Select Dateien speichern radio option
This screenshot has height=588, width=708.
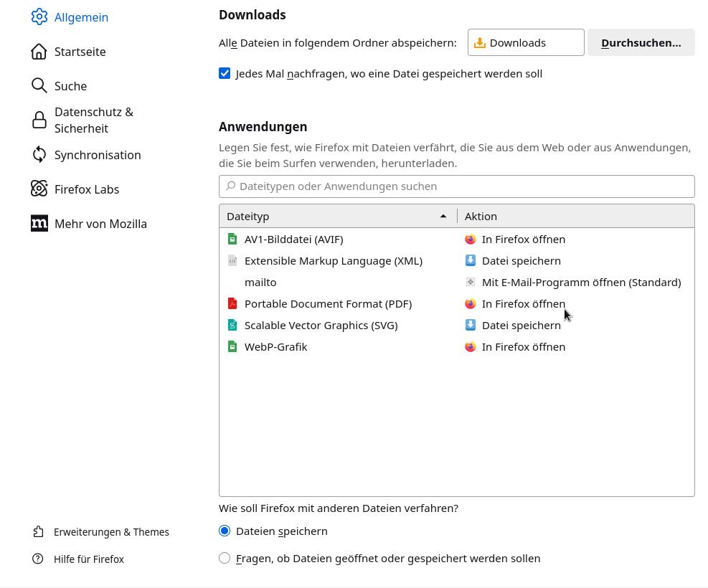click(x=225, y=531)
